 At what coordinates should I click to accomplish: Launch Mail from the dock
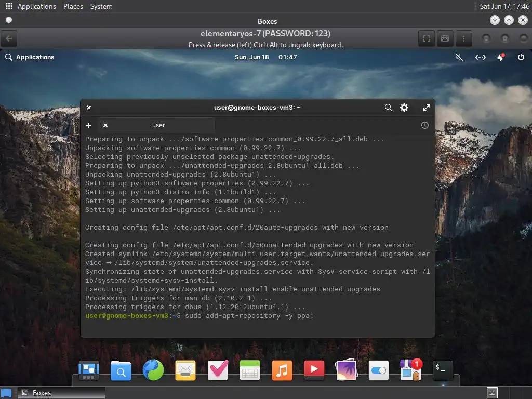pyautogui.click(x=185, y=370)
